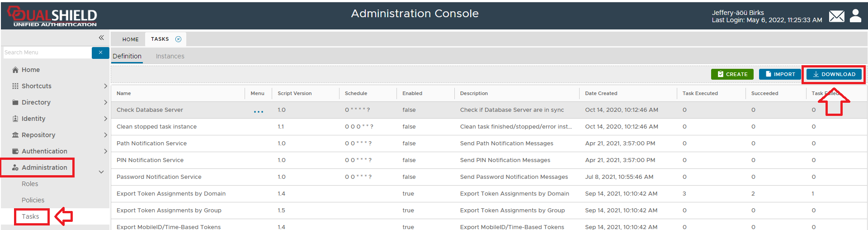868x230 pixels.
Task: Sort table by Date Created column header
Action: [x=601, y=93]
